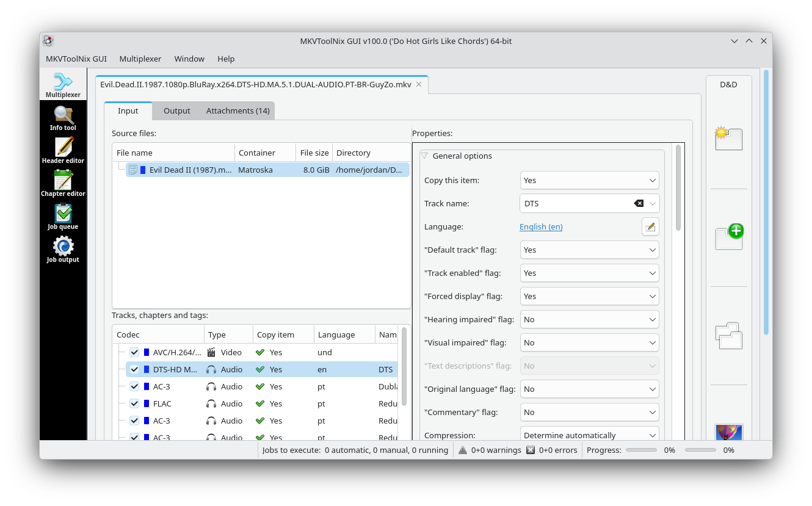
Task: Sort tracks by Language column header
Action: (x=345, y=334)
